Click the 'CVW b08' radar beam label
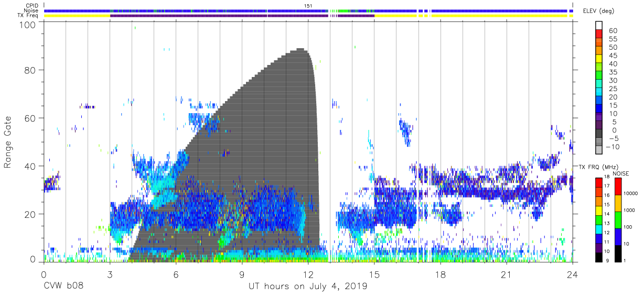 point(63,287)
